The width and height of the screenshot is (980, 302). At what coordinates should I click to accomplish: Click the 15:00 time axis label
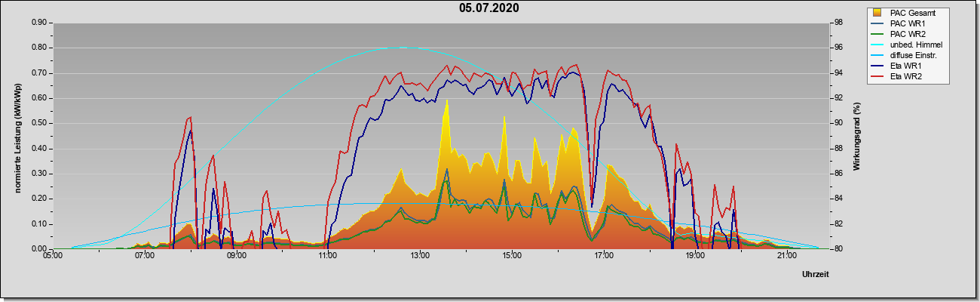coord(512,257)
